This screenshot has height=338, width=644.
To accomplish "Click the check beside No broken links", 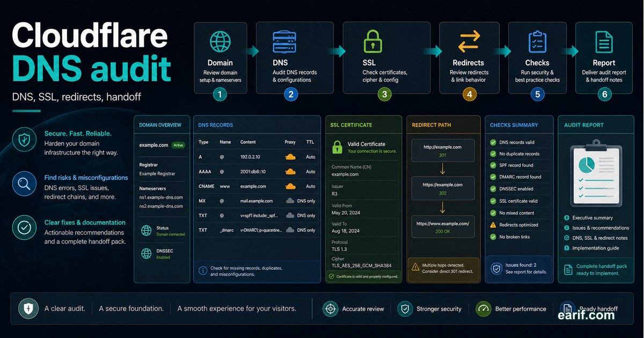I will click(x=493, y=237).
